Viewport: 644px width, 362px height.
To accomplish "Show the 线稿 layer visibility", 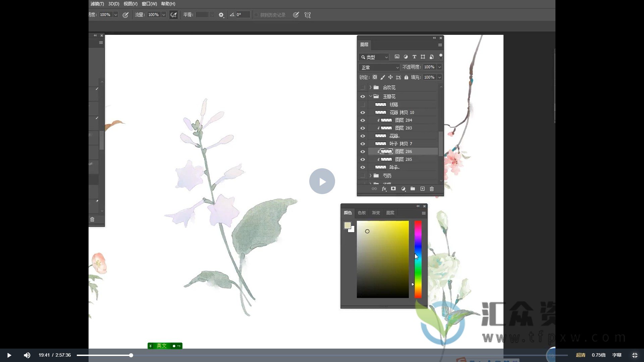I will [x=363, y=104].
